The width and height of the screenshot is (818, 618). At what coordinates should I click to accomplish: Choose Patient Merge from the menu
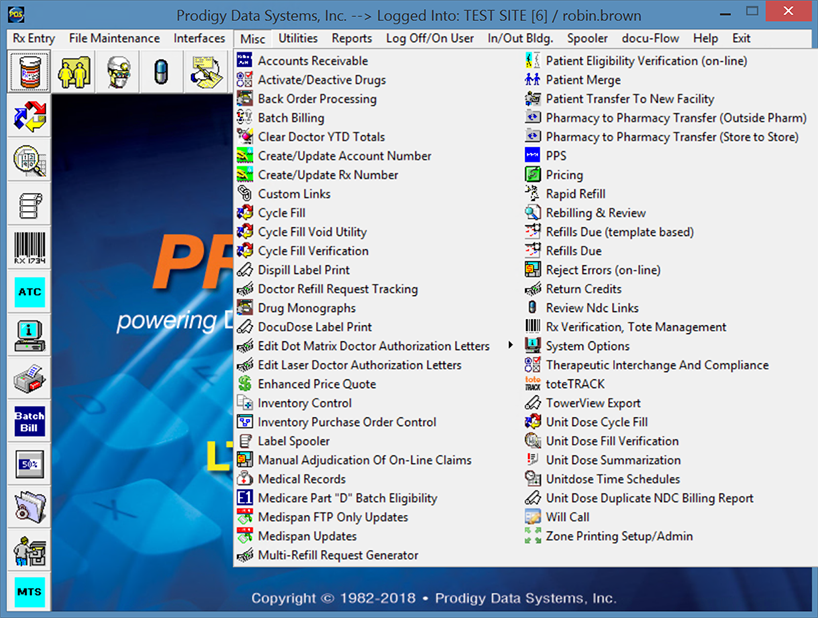(583, 80)
